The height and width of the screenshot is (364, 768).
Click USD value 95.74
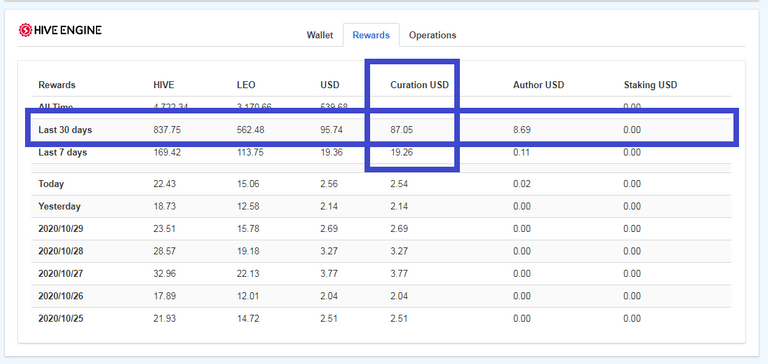pyautogui.click(x=331, y=130)
